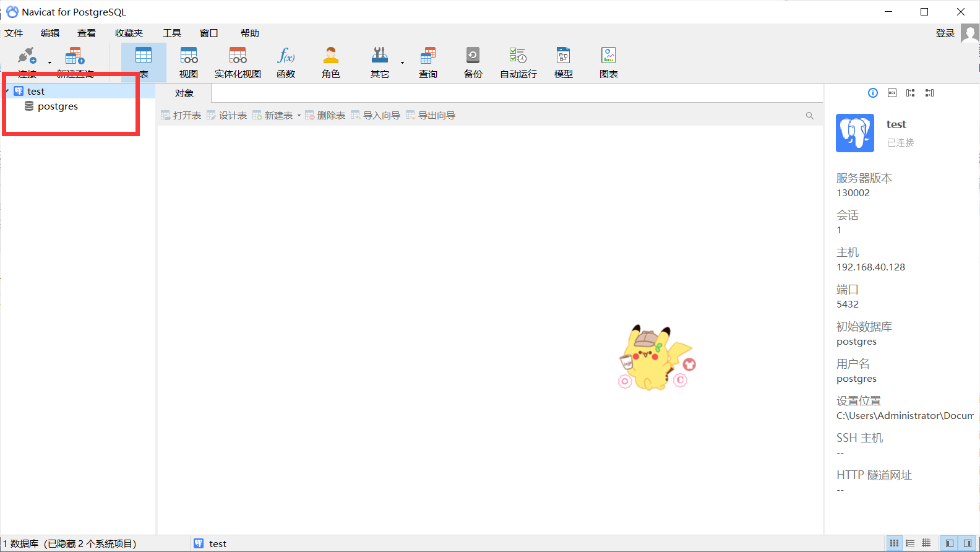Expand the 新建表 dropdown arrow
The image size is (980, 552).
click(299, 116)
